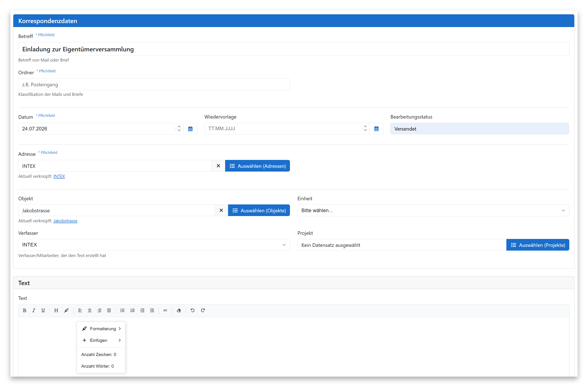Click Anzahl Zeichen: 0 entry
Viewport: 588px width, 387px height.
pyautogui.click(x=99, y=354)
